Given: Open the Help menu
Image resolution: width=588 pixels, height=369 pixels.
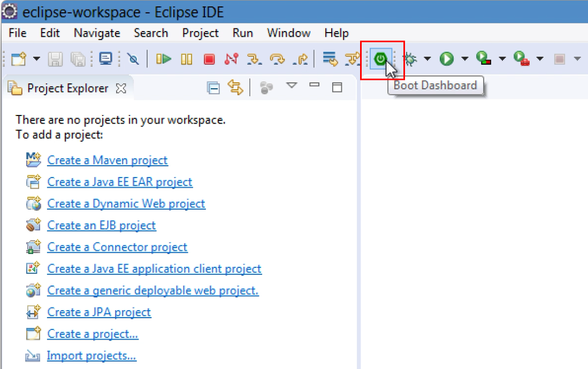Looking at the screenshot, I should (337, 33).
